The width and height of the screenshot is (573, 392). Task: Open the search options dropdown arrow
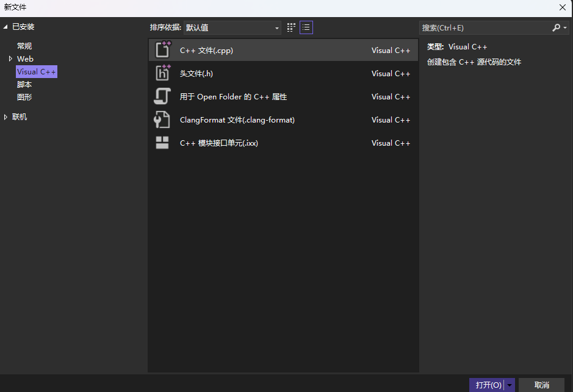point(565,28)
